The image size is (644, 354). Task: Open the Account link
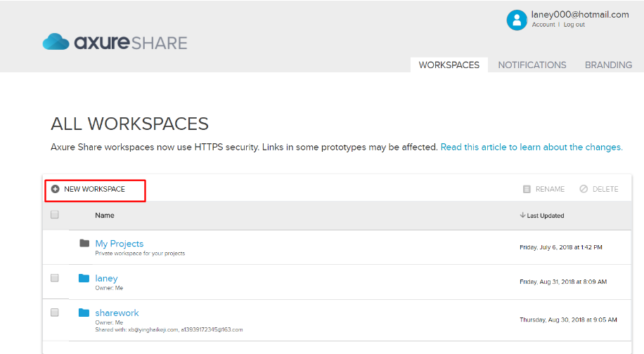click(543, 25)
